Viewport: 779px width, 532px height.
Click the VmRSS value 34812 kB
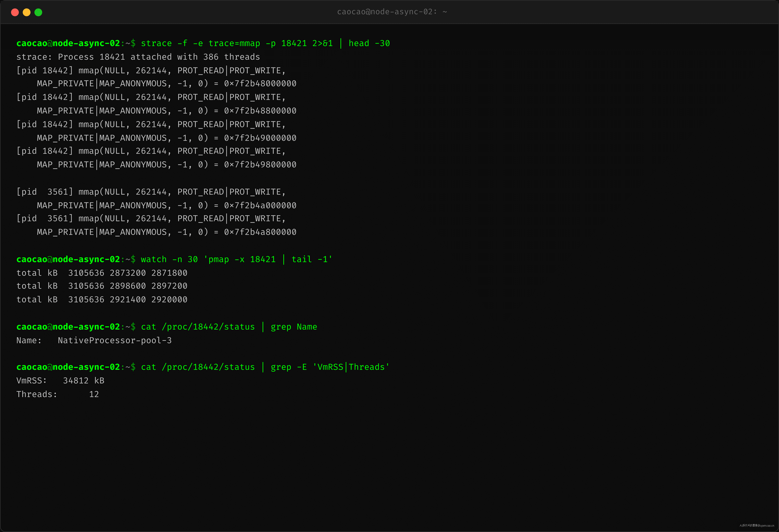[83, 381]
